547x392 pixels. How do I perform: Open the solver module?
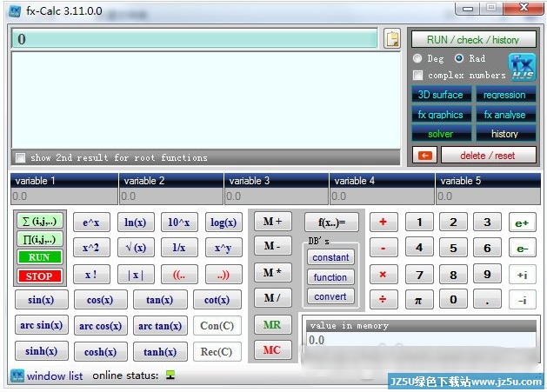coord(441,134)
